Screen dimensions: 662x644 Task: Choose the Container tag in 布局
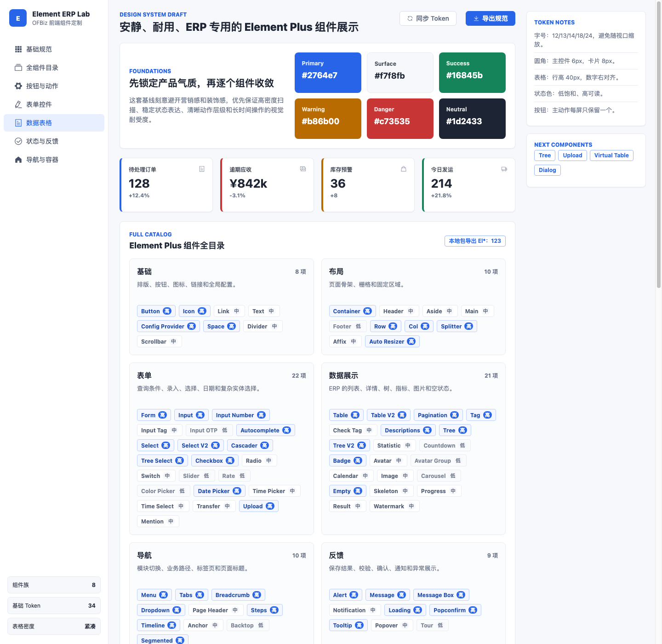[x=352, y=311]
